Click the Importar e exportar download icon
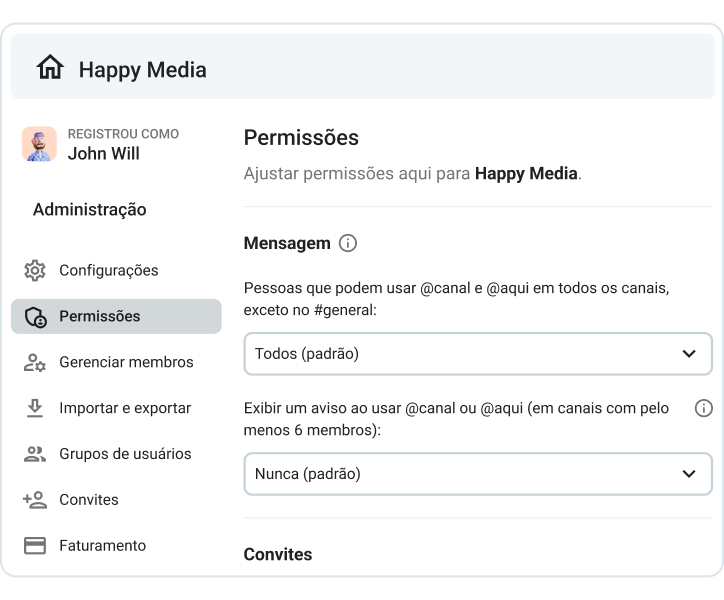Screen dimensions: 724x600 click(x=35, y=408)
